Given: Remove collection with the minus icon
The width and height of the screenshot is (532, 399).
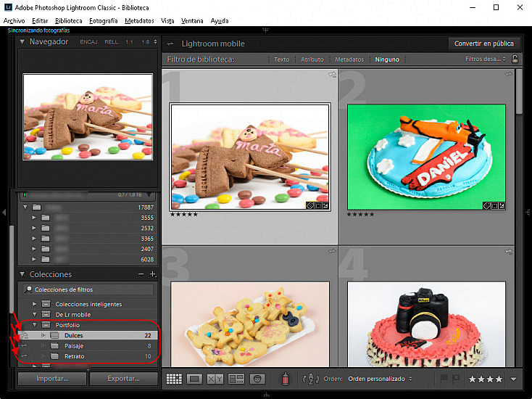Looking at the screenshot, I should (x=141, y=274).
